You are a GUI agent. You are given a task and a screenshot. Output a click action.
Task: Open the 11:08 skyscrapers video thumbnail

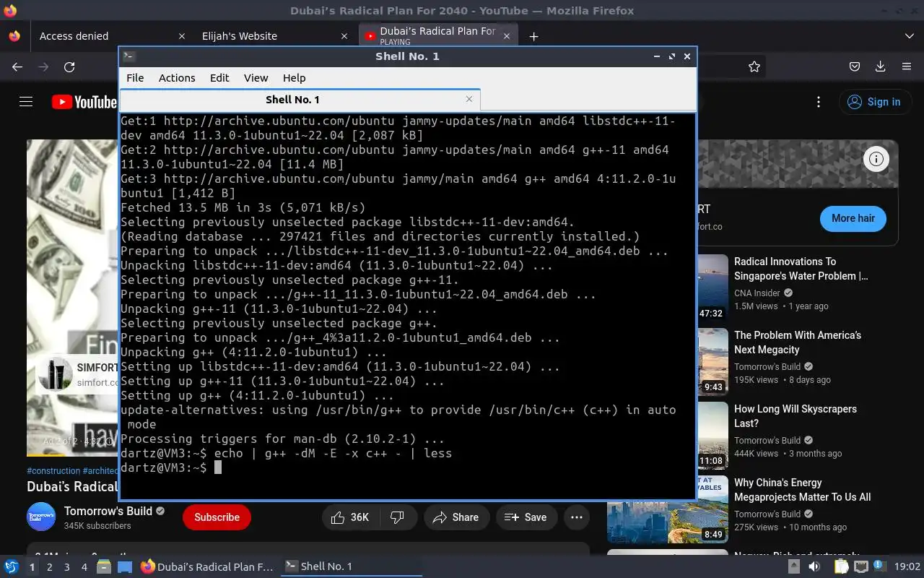[x=712, y=435]
